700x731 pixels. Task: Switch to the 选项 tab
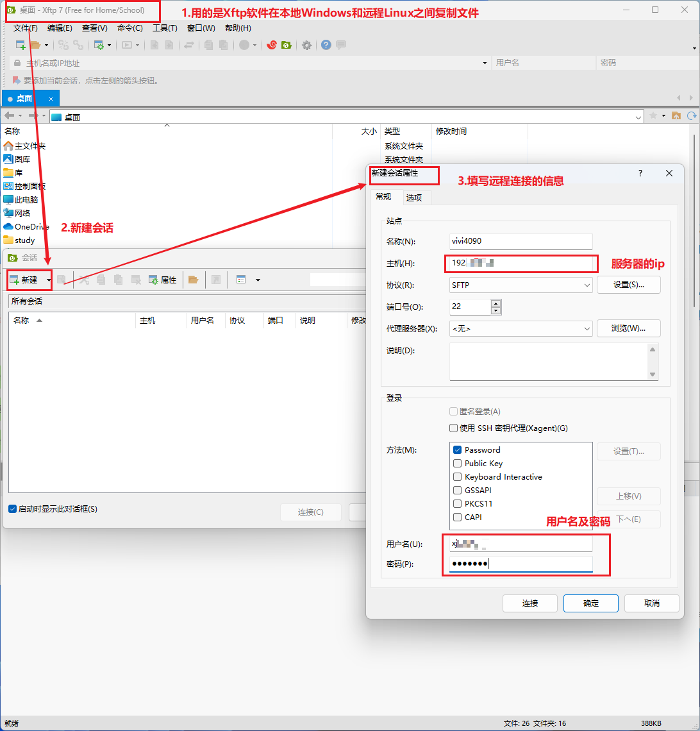pos(414,197)
